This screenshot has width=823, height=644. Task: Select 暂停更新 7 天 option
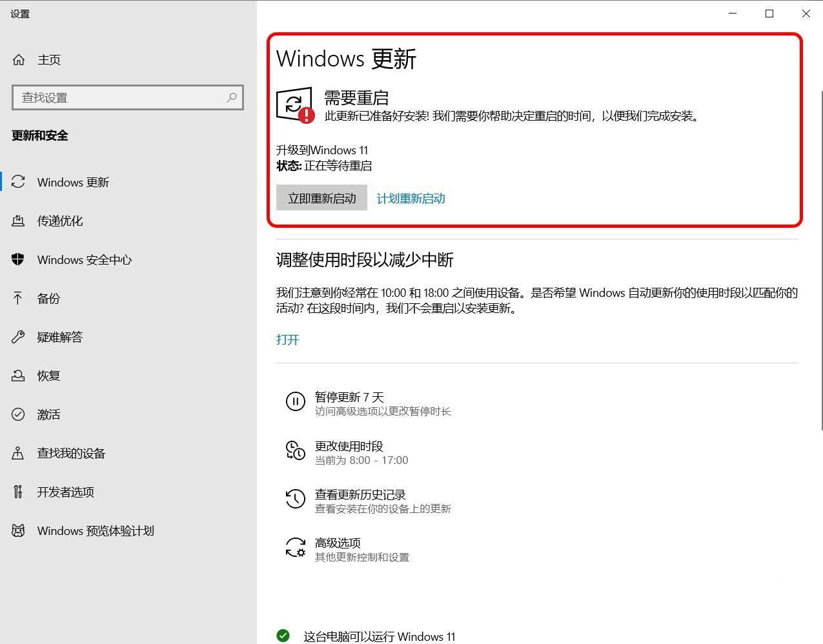pyautogui.click(x=349, y=397)
